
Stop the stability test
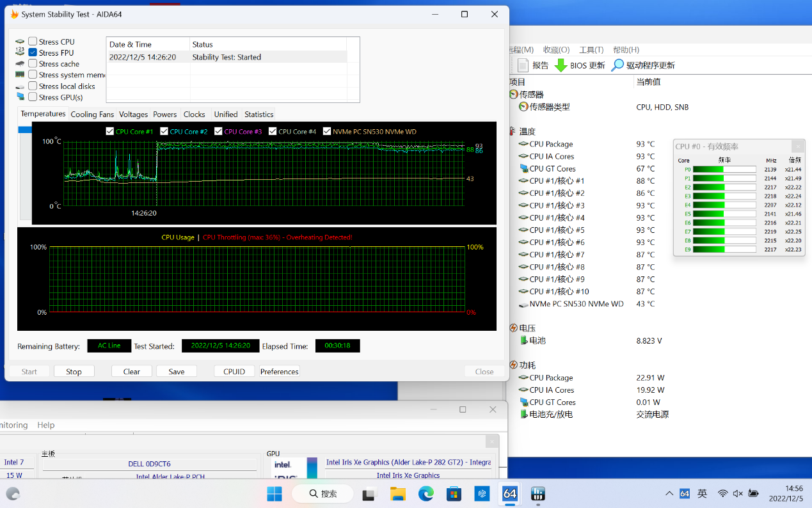coord(74,372)
